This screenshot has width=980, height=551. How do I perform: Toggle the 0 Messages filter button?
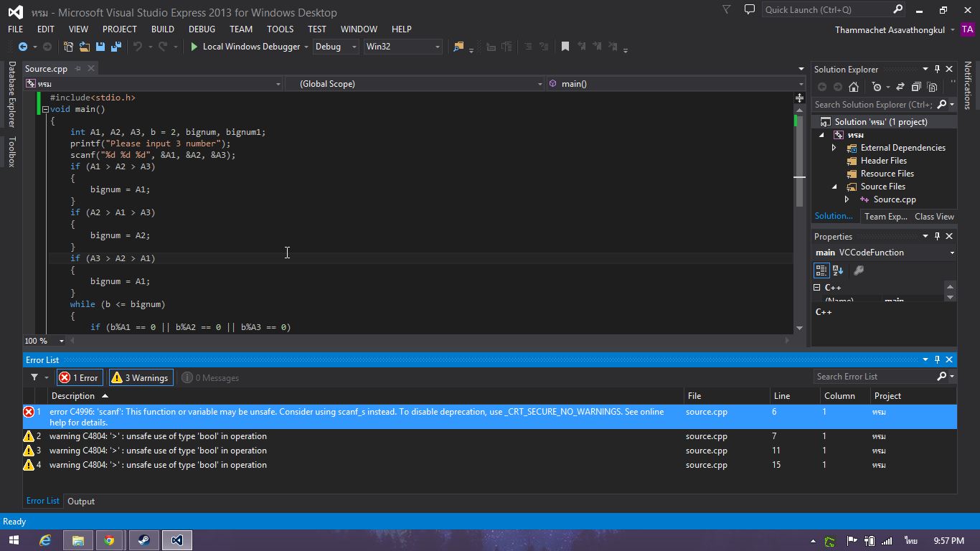210,377
